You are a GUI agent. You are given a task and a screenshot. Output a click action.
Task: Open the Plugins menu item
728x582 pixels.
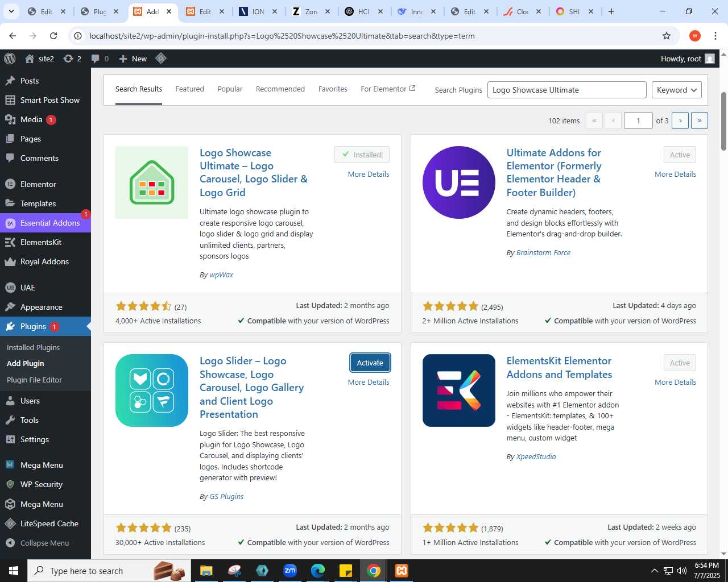[45, 326]
